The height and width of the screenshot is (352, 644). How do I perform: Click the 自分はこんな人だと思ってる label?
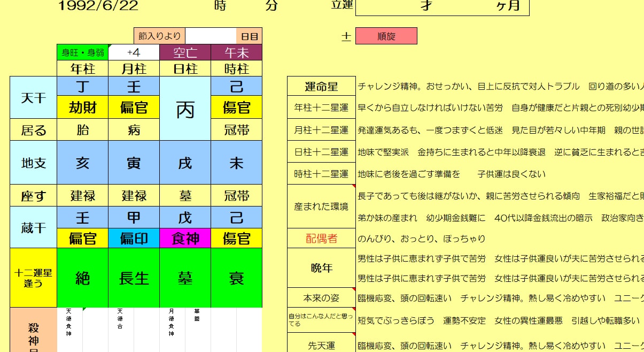321,320
